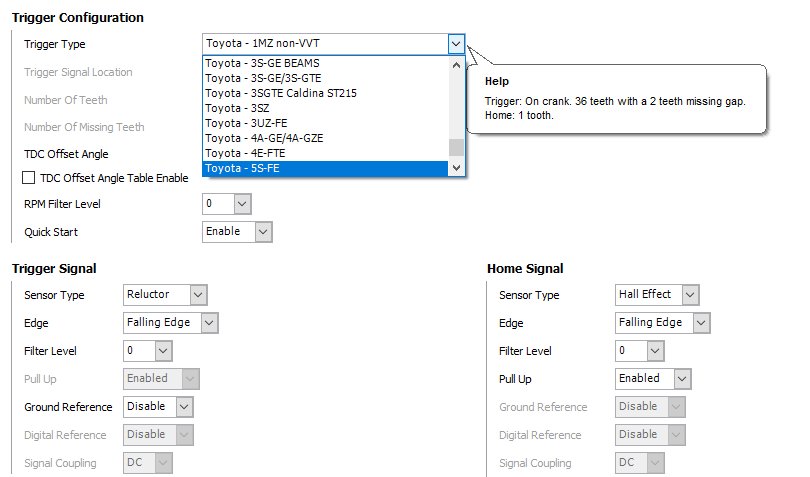Open Home Signal Filter Level dropdown

pos(655,350)
